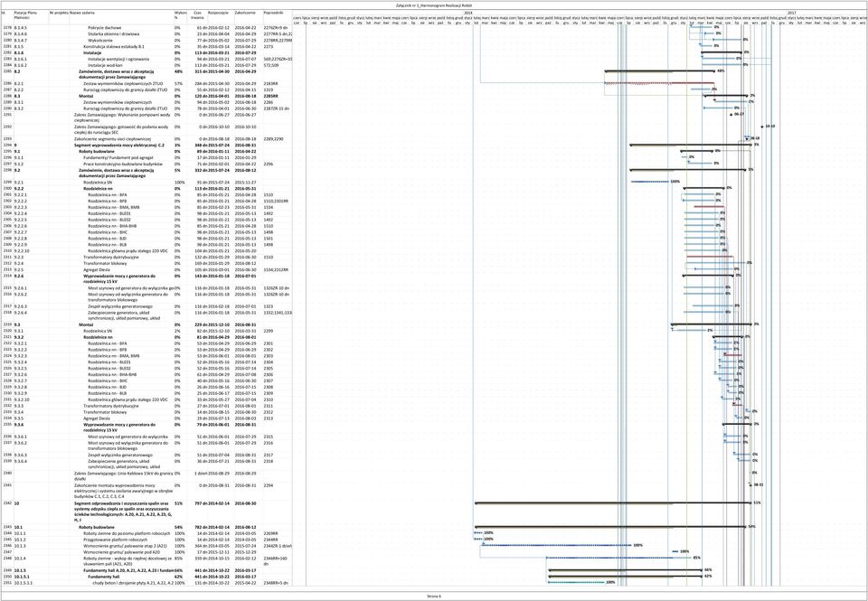Image resolution: width=868 pixels, height=601 pixels.
Task: Click the 2015-11-27 finish date cell
Action: coord(245,182)
